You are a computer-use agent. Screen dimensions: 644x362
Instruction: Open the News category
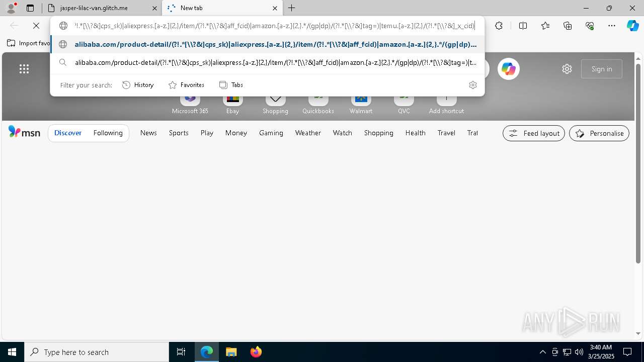click(148, 133)
